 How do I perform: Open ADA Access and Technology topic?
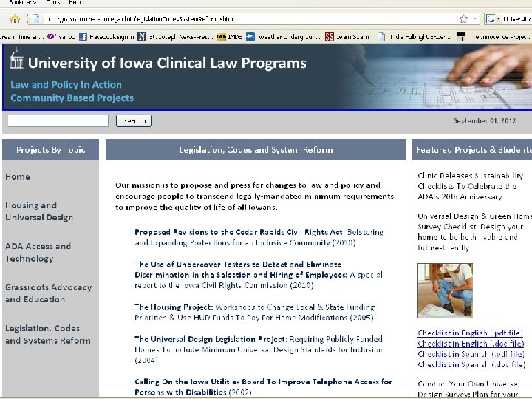[x=38, y=252]
